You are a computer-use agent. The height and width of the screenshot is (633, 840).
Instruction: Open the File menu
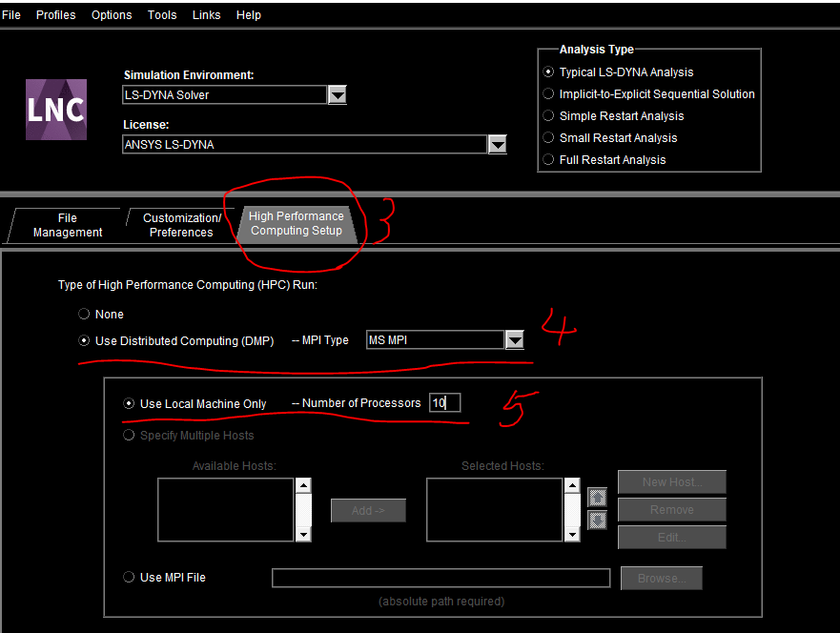(10, 15)
